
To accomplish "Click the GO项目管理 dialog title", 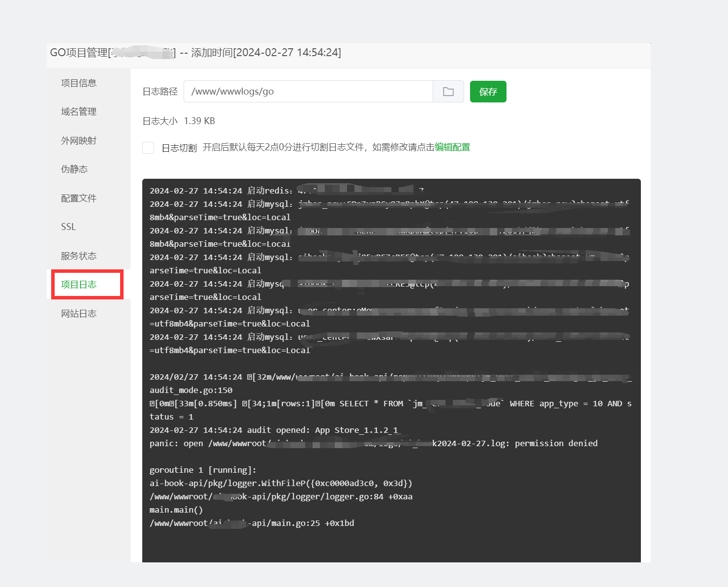I will coord(195,53).
